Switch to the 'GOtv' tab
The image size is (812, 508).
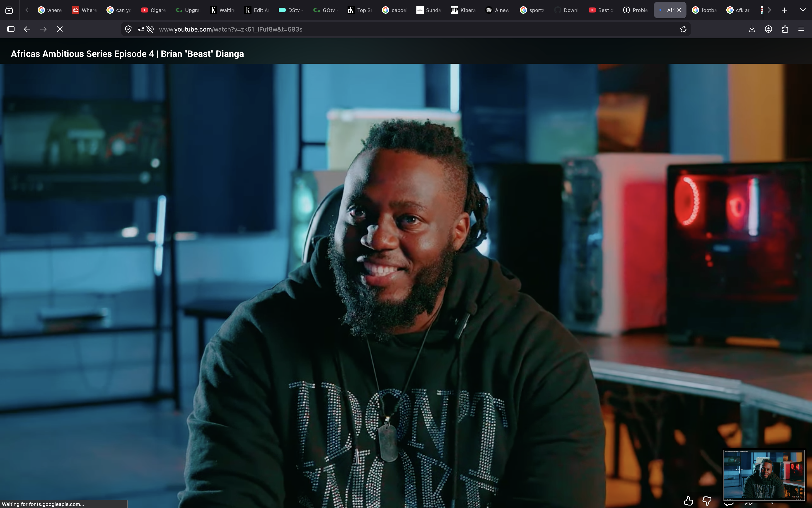coord(325,10)
